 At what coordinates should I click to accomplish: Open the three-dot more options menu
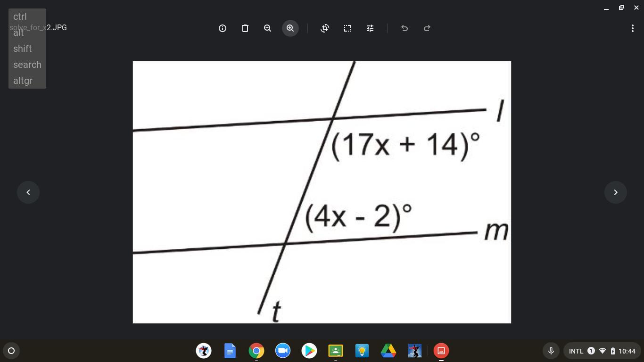633,28
